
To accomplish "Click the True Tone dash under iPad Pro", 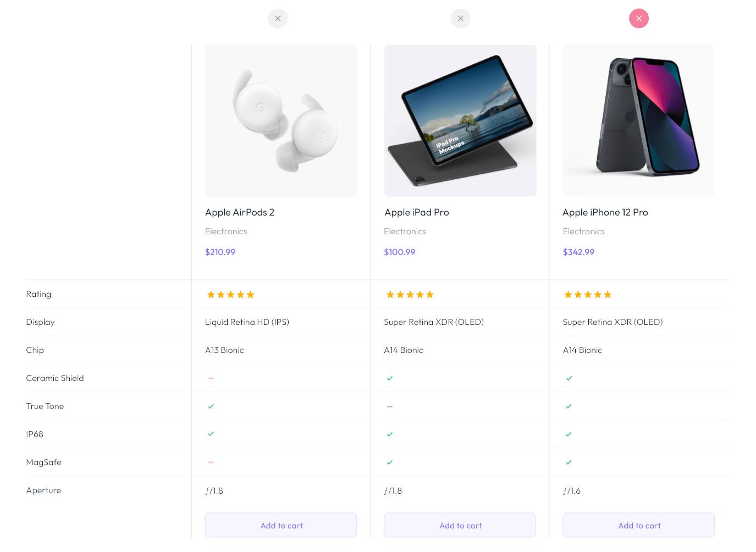I will click(x=389, y=406).
